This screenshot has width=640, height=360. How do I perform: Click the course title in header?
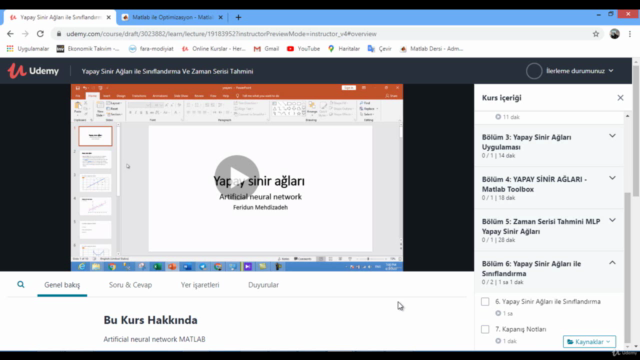click(167, 71)
